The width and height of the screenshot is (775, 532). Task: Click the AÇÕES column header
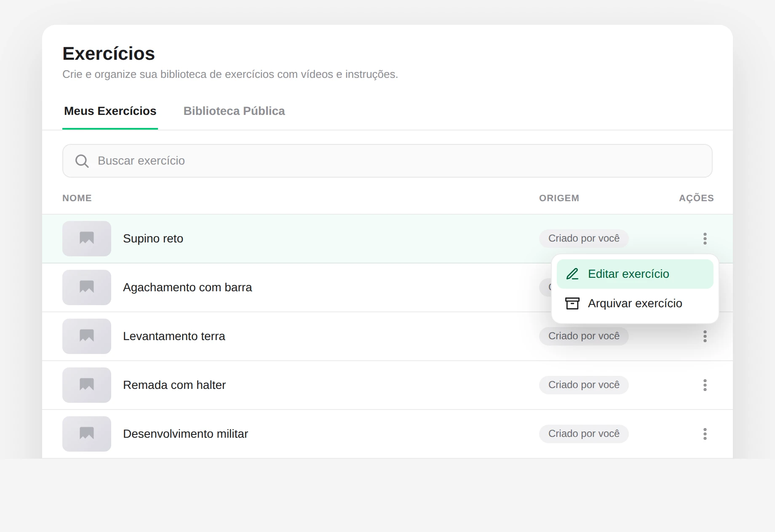click(x=696, y=198)
